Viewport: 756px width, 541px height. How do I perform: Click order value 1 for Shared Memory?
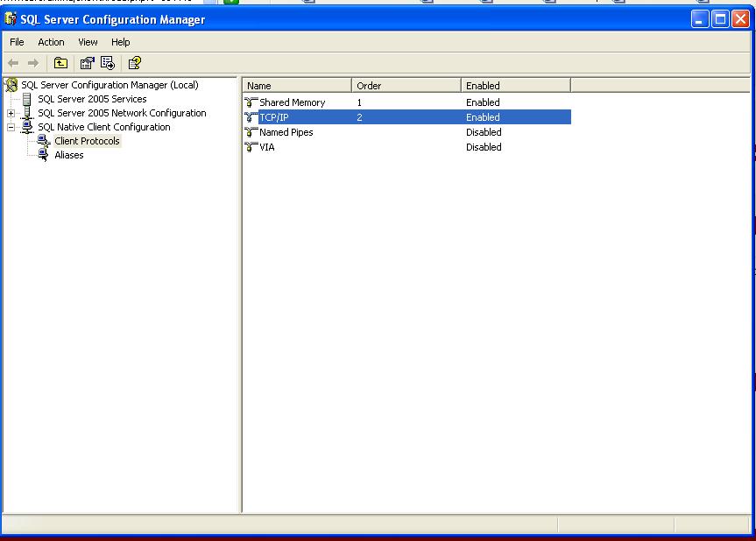359,102
